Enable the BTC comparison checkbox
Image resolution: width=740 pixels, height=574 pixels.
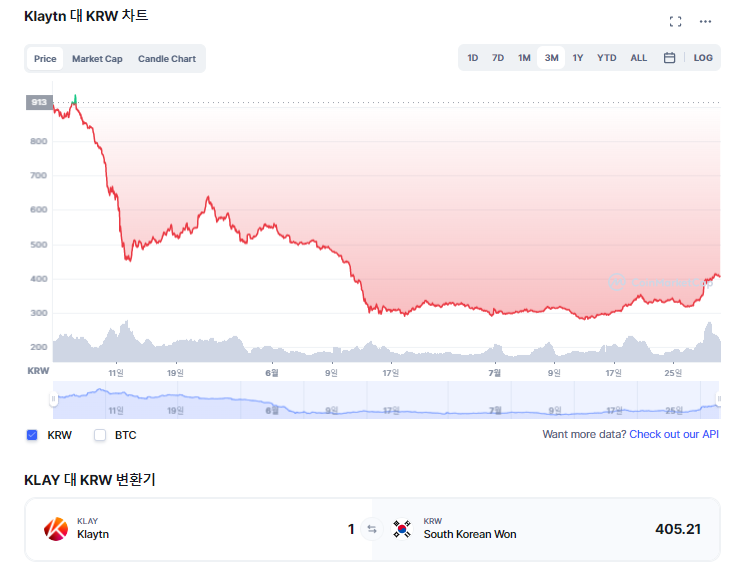pos(100,435)
